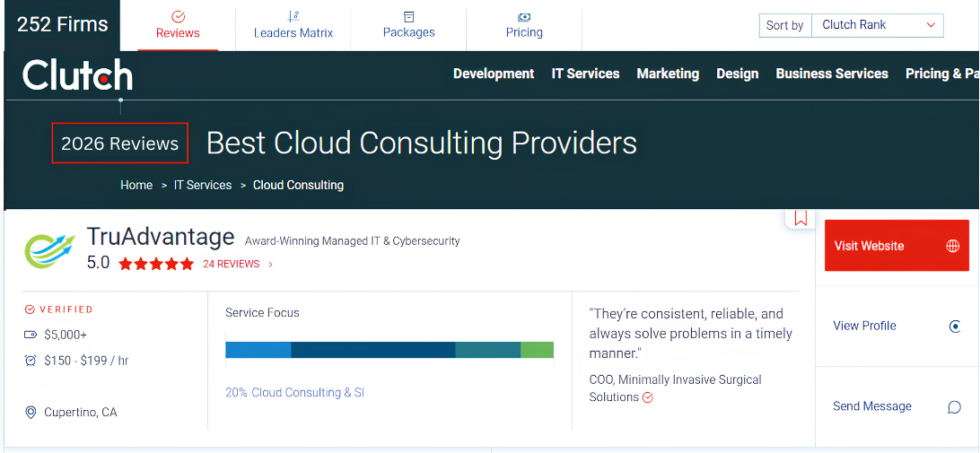Open the IT Services navigation menu

pyautogui.click(x=585, y=74)
